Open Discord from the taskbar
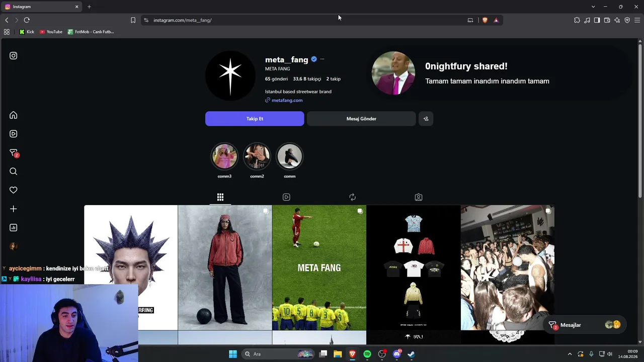This screenshot has height=362, width=644. pos(397,354)
